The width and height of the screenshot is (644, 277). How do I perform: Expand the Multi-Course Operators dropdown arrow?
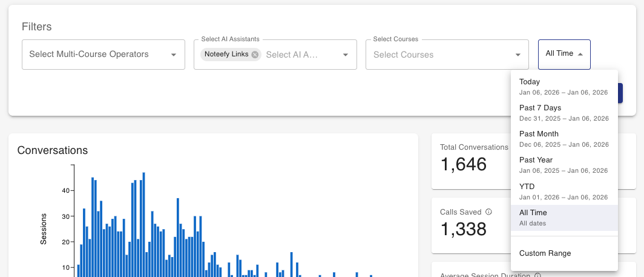[x=174, y=55]
